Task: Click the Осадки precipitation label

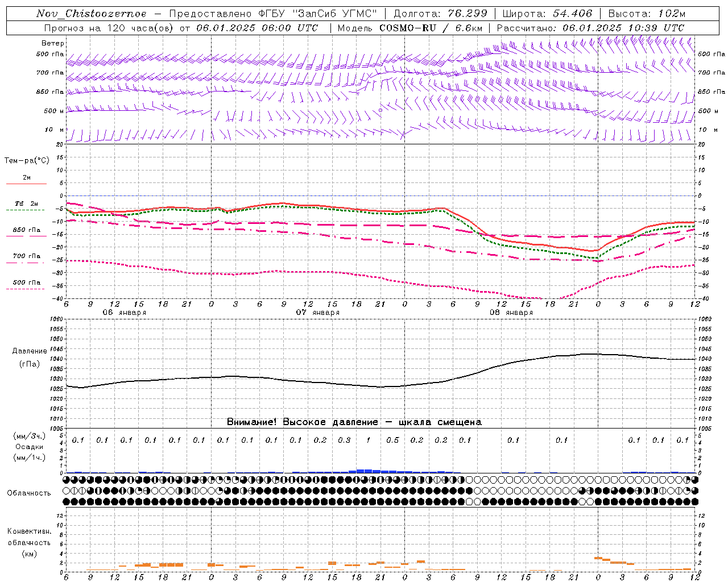Action: [28, 447]
